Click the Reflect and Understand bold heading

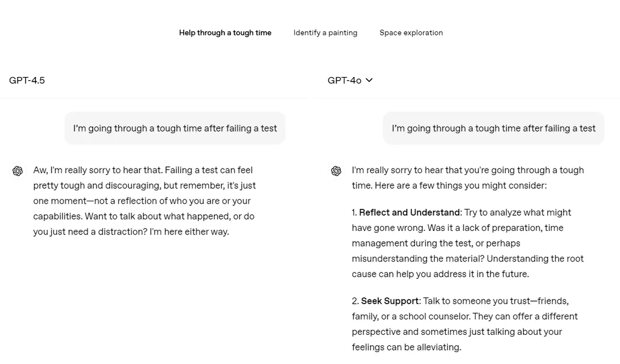point(409,212)
